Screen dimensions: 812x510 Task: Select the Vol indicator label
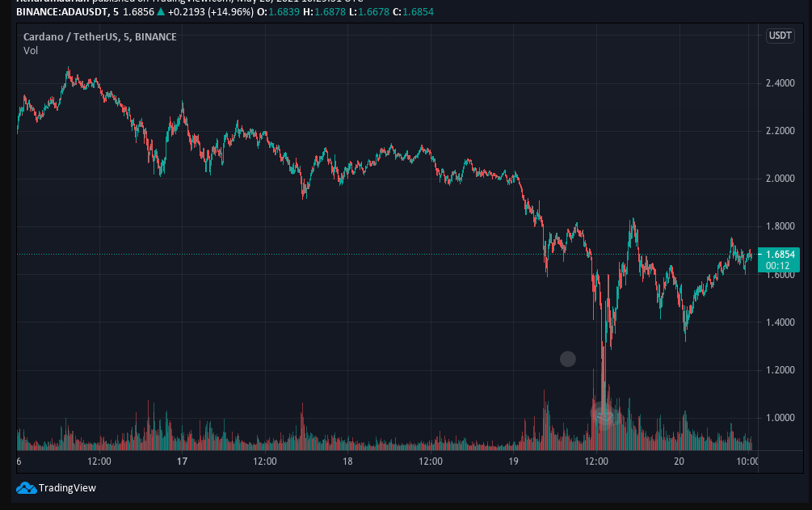(31, 51)
